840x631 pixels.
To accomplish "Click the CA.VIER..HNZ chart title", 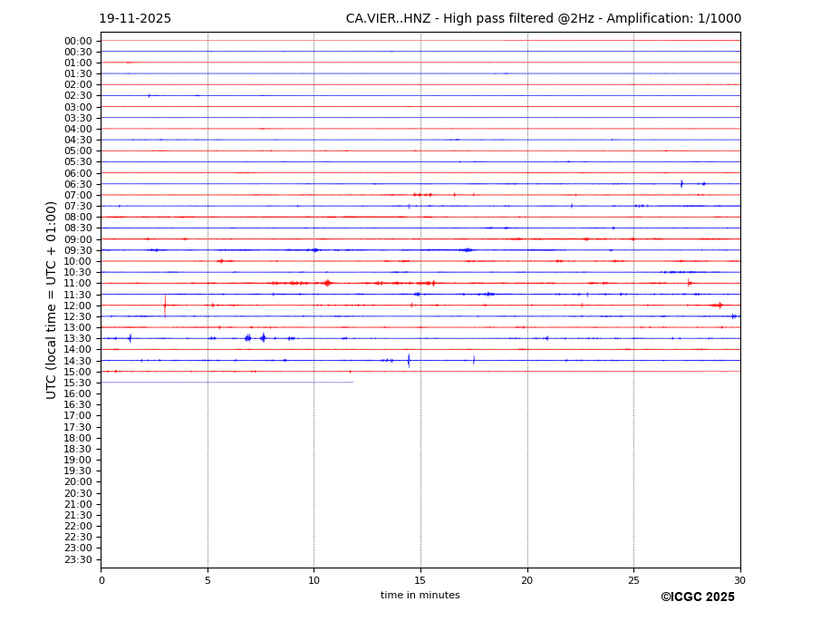I will (x=543, y=19).
